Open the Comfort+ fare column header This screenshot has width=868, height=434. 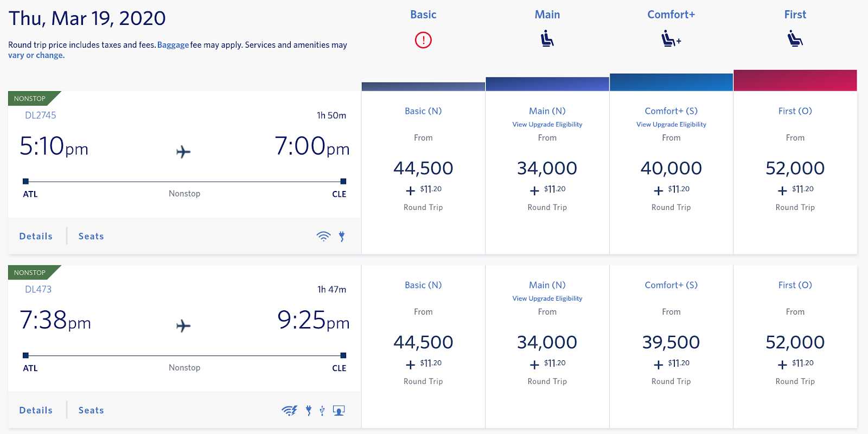(671, 15)
